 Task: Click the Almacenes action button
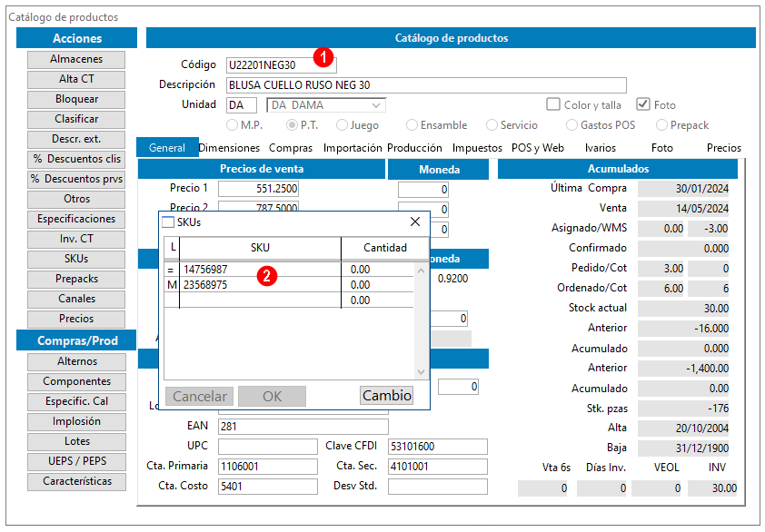pyautogui.click(x=76, y=60)
